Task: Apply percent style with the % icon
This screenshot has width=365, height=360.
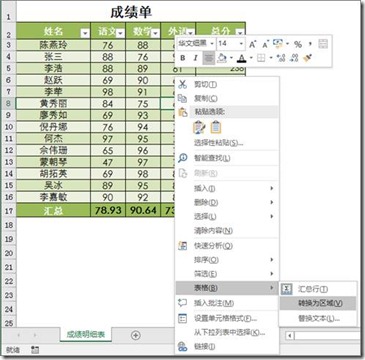Action: 298,44
